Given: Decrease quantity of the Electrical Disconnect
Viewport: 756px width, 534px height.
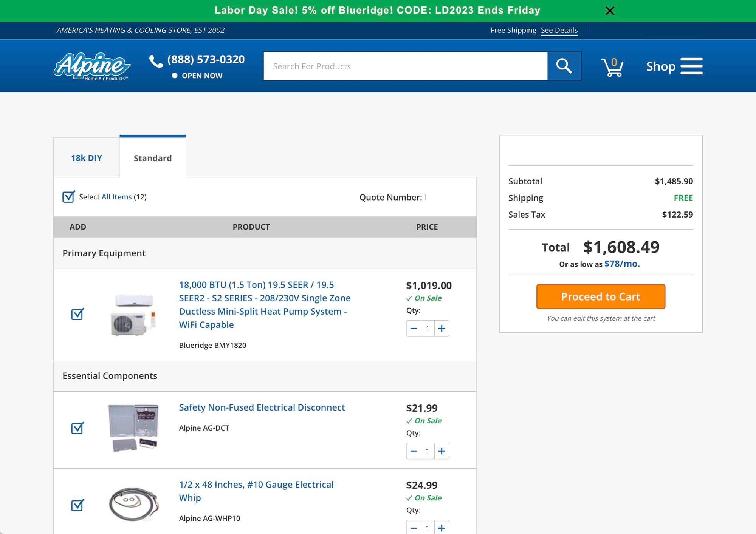Looking at the screenshot, I should pos(414,451).
